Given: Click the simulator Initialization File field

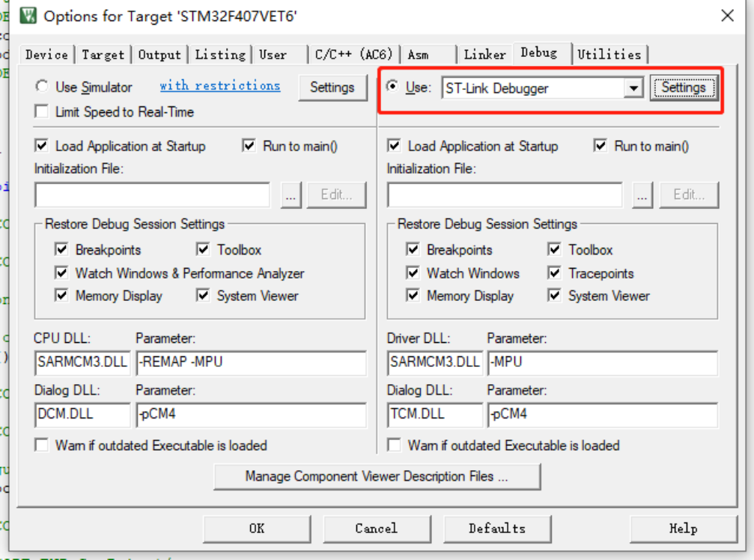Looking at the screenshot, I should tap(153, 195).
